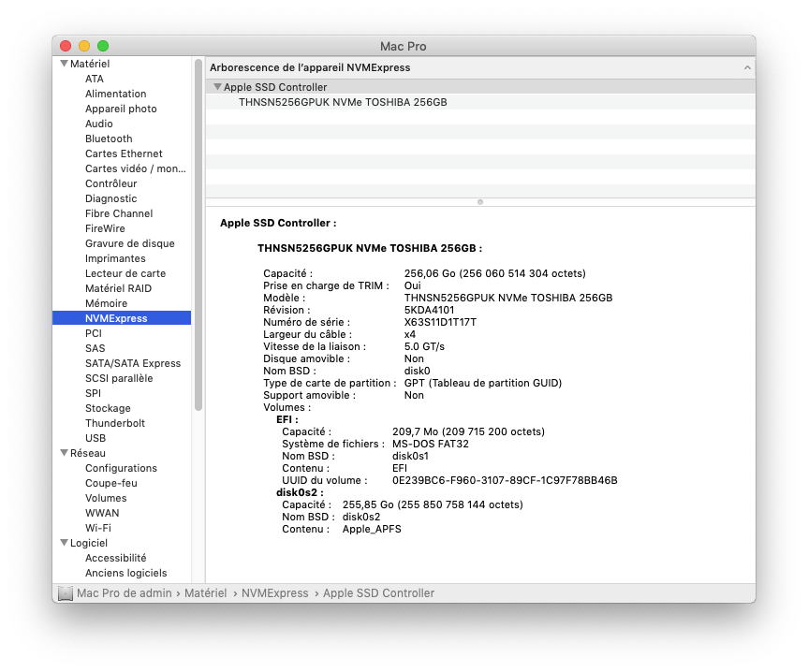Open Configurations under Réseau

point(121,468)
